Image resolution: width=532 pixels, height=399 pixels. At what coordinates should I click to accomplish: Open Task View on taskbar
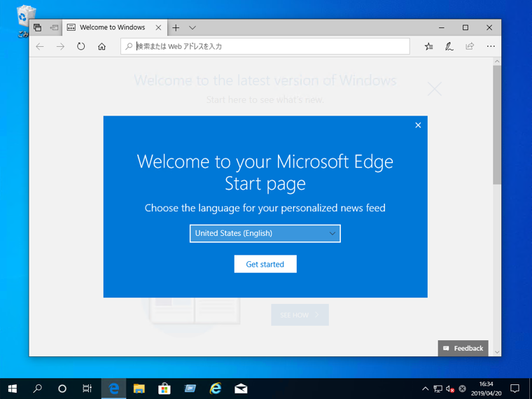(x=87, y=388)
